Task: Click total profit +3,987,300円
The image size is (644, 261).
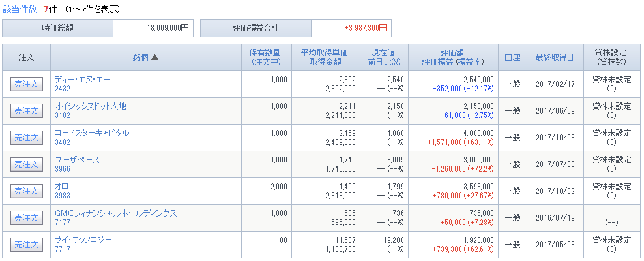Action: point(366,28)
